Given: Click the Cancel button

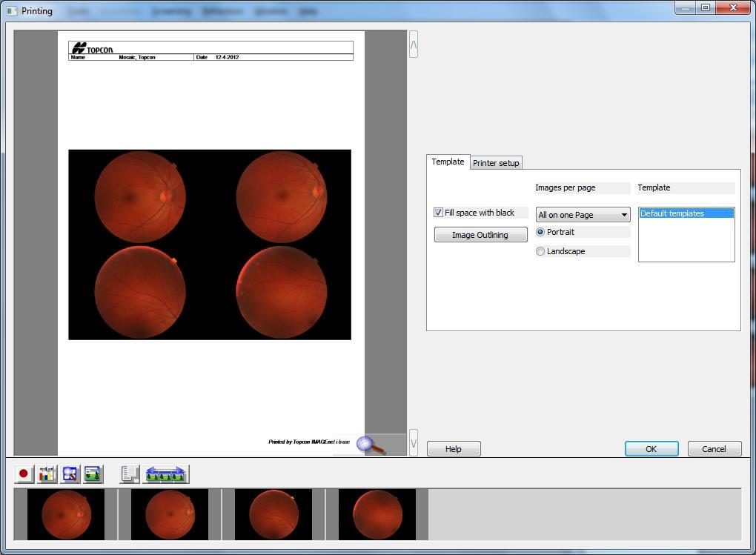Looking at the screenshot, I should (714, 449).
